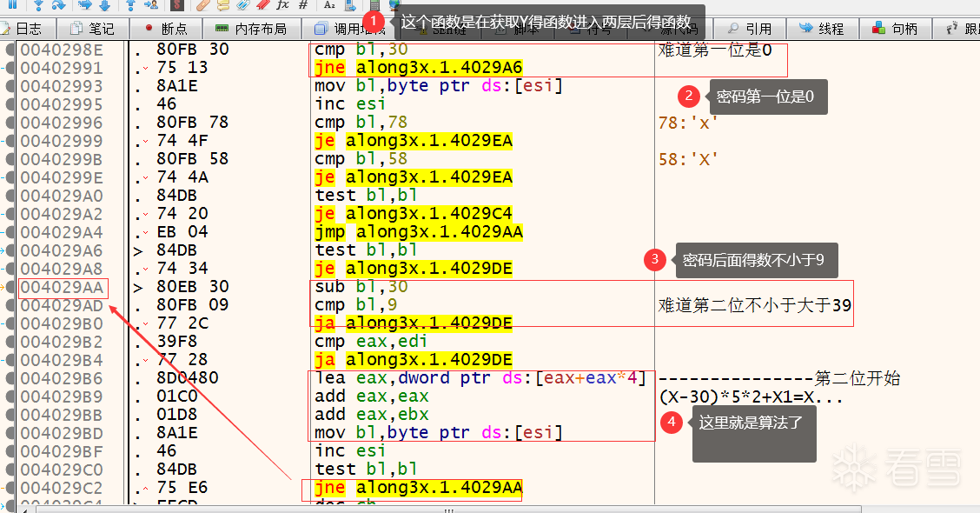
Task: Click the instruction cmp bl,78
Action: pyautogui.click(x=361, y=123)
